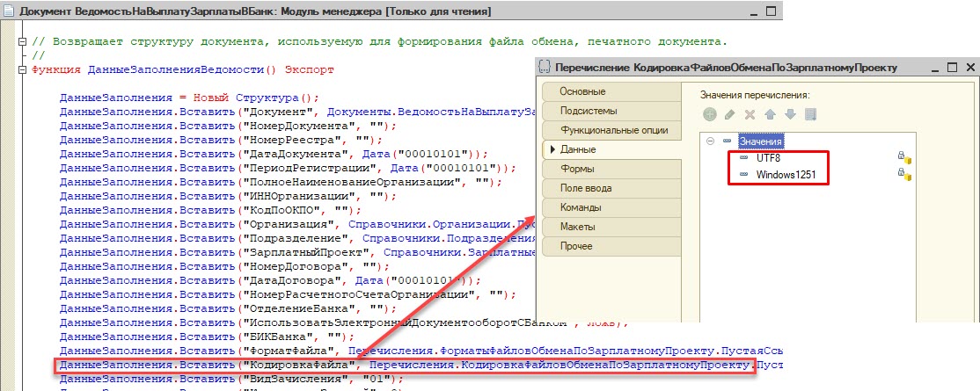The image size is (980, 391).
Task: Click the list settings icon in the values toolbar
Action: coord(810,114)
